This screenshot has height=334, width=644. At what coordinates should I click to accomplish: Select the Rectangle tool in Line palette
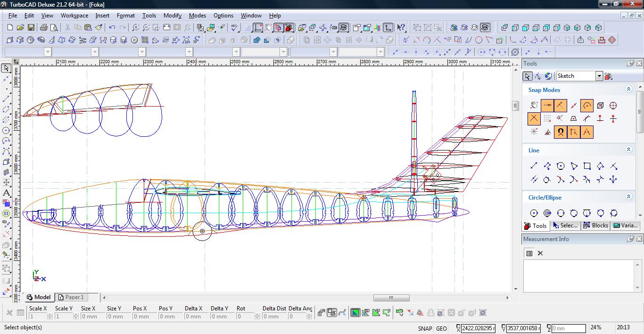coord(587,166)
